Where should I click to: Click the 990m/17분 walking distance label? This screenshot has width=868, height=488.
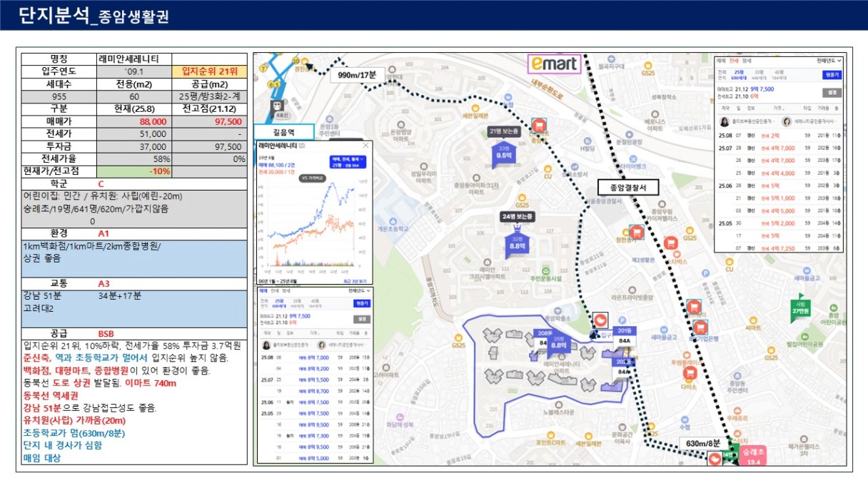[359, 75]
